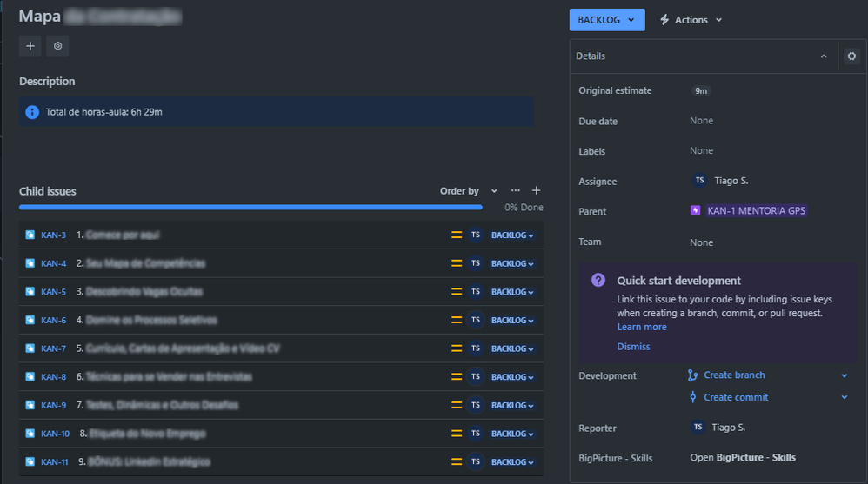Click the branch icon beside Create branch
The width and height of the screenshot is (868, 484).
click(x=692, y=375)
